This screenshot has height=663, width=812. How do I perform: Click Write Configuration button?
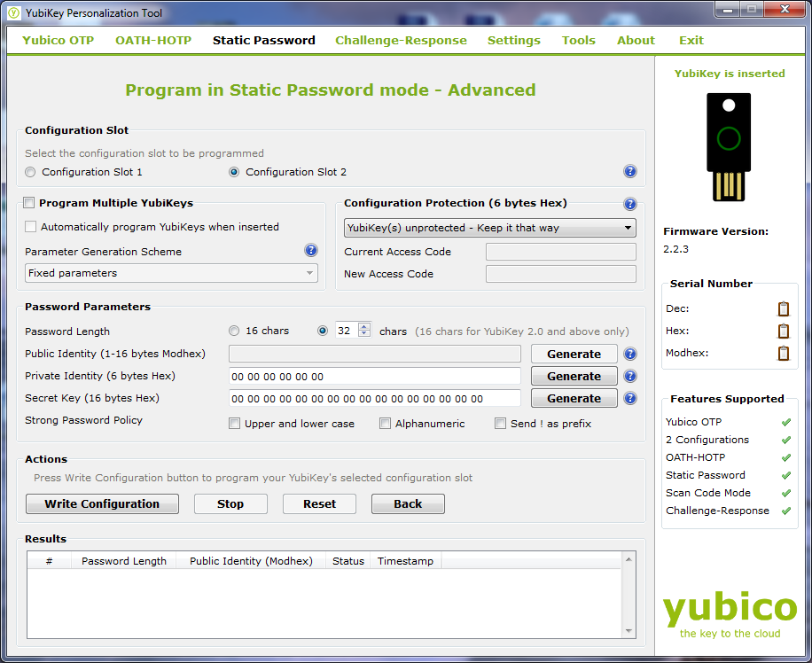tap(102, 504)
